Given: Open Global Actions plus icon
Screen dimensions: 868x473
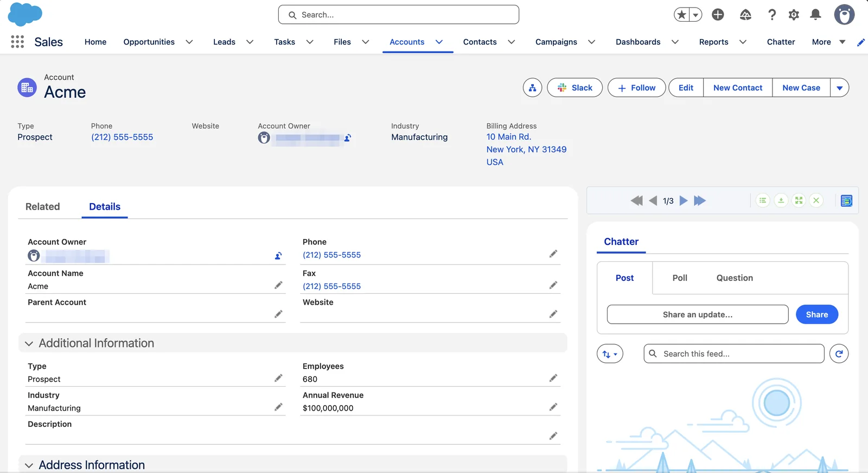Looking at the screenshot, I should pyautogui.click(x=718, y=15).
